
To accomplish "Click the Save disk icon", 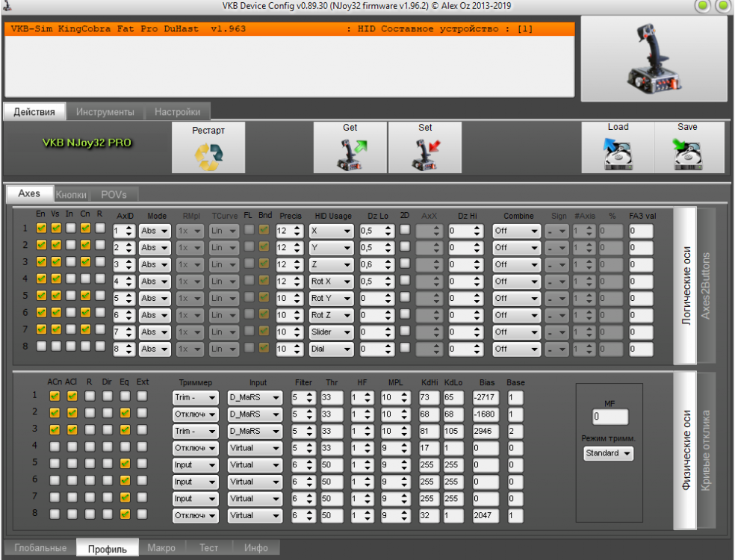I will click(687, 155).
